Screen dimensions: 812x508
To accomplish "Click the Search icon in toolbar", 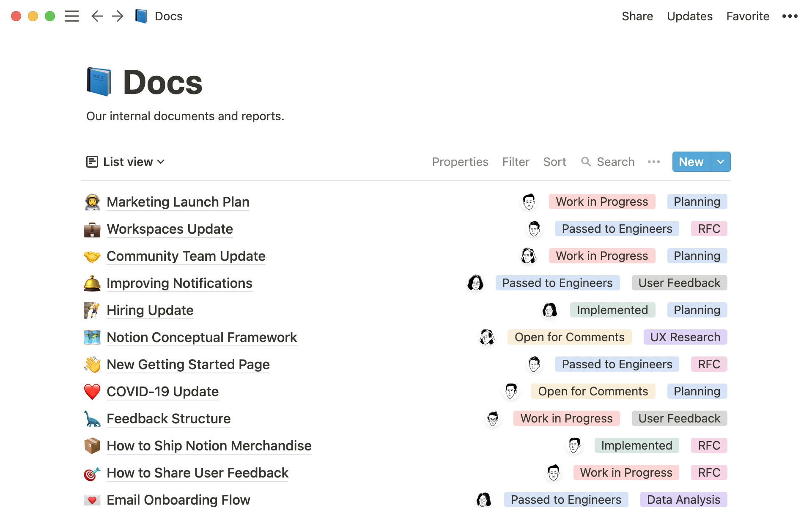I will pyautogui.click(x=585, y=162).
